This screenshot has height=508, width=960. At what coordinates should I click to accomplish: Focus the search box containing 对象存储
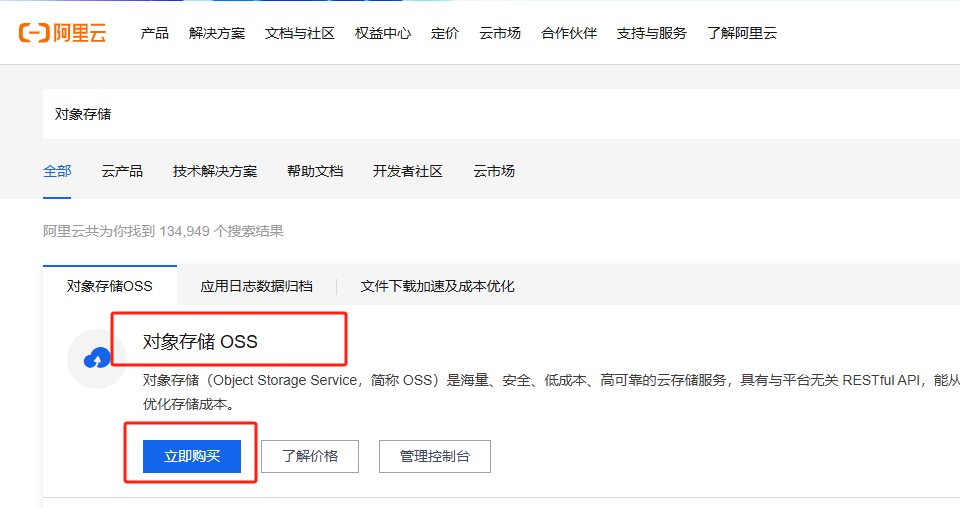501,114
